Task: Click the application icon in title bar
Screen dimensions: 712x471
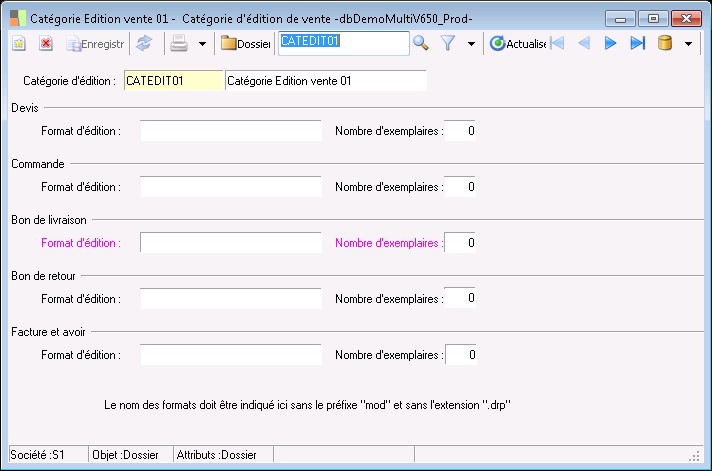Action: coord(18,18)
